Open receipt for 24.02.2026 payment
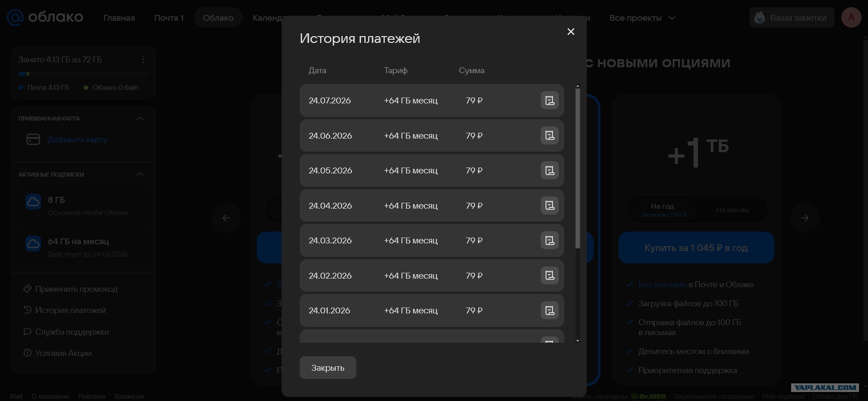Image resolution: width=868 pixels, height=401 pixels. (x=550, y=275)
